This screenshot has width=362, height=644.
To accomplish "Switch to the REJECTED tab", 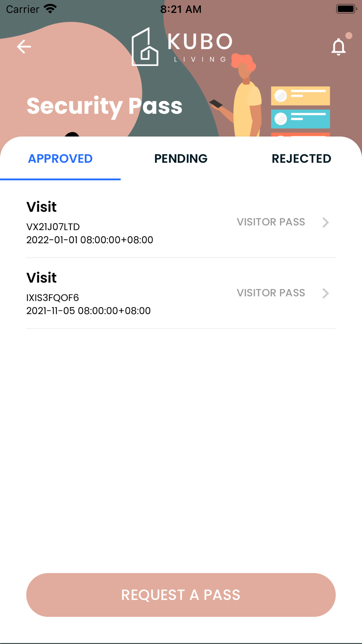I will click(x=301, y=159).
